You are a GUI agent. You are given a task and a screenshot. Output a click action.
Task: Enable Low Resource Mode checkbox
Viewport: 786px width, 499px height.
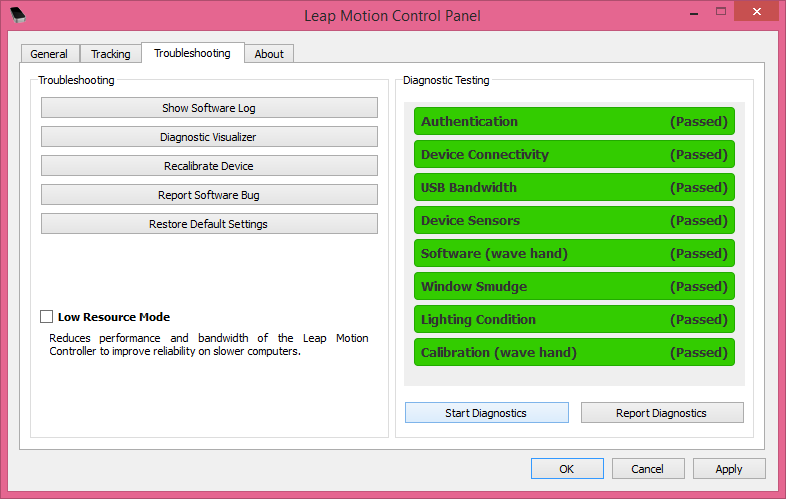pos(47,317)
